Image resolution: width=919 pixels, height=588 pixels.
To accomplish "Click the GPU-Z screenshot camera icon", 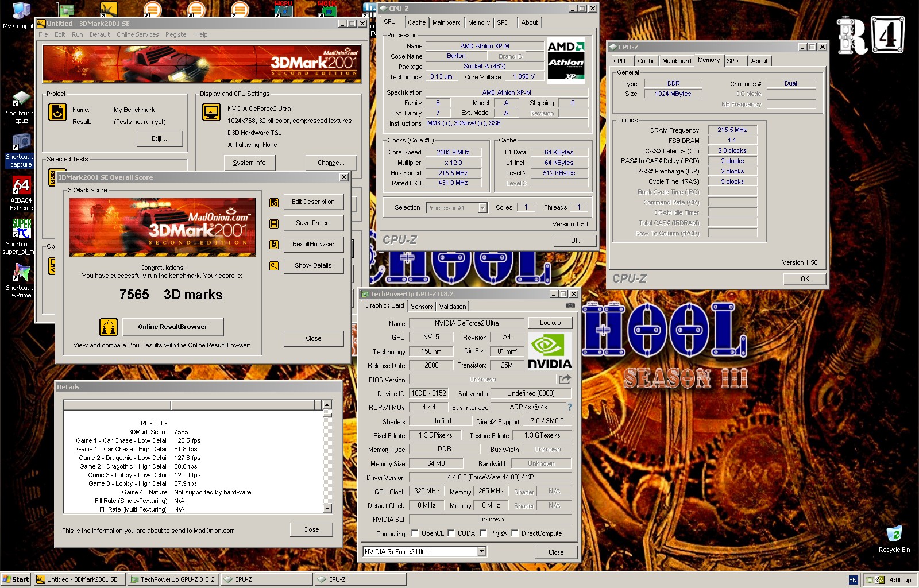I will click(x=570, y=305).
